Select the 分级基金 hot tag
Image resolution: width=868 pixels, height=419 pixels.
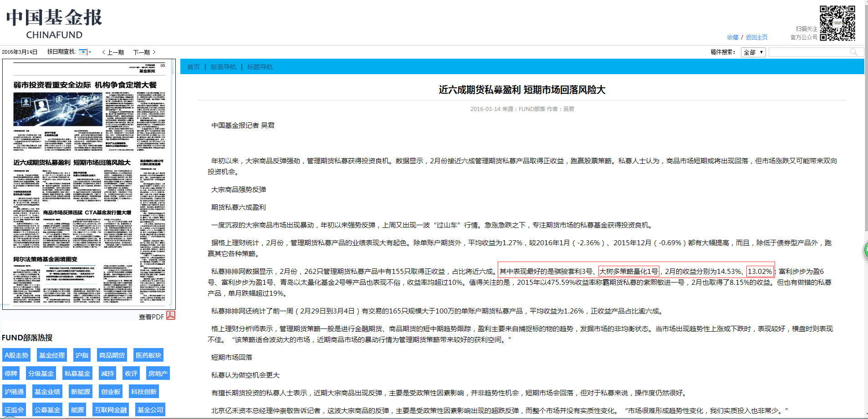click(x=41, y=374)
